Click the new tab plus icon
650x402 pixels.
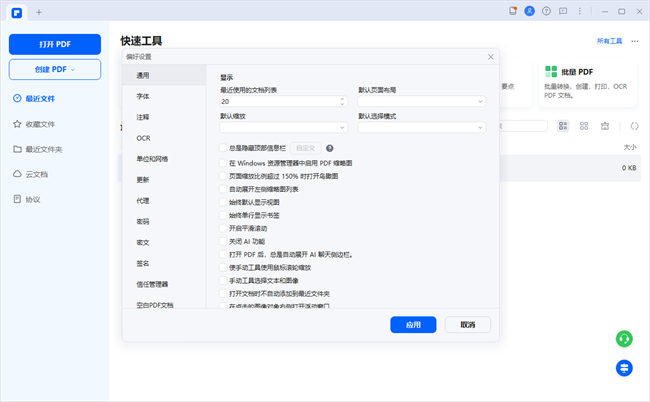39,12
